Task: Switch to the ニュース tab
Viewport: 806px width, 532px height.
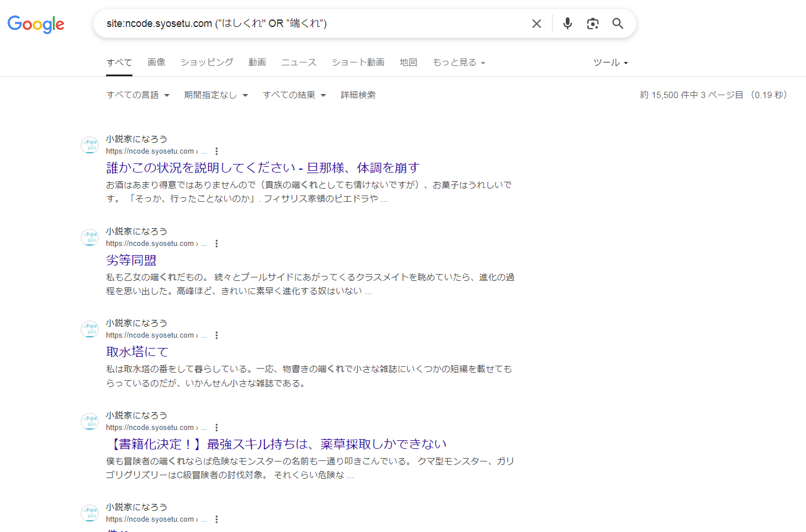Action: pyautogui.click(x=299, y=62)
